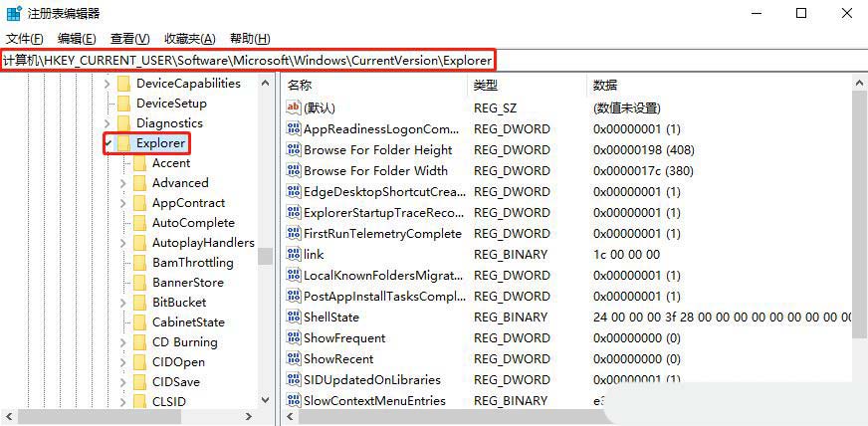The height and width of the screenshot is (426, 868).
Task: Click the DeviceSetup folder icon
Action: pyautogui.click(x=124, y=104)
